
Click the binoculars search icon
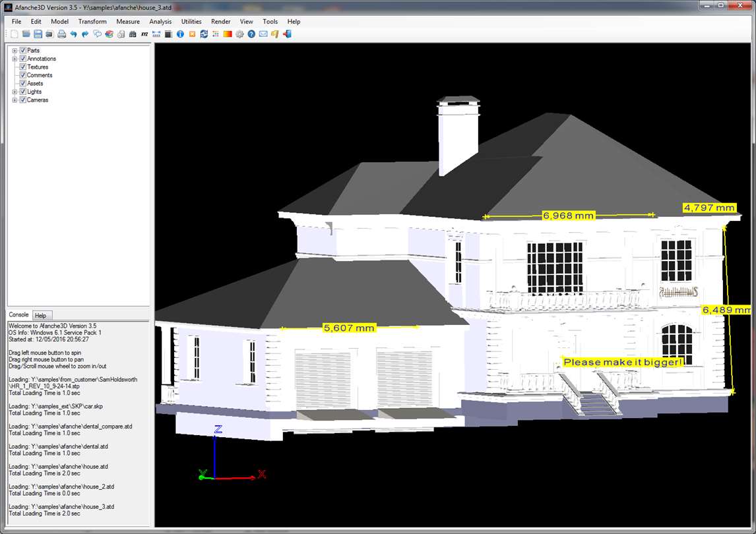coord(133,34)
